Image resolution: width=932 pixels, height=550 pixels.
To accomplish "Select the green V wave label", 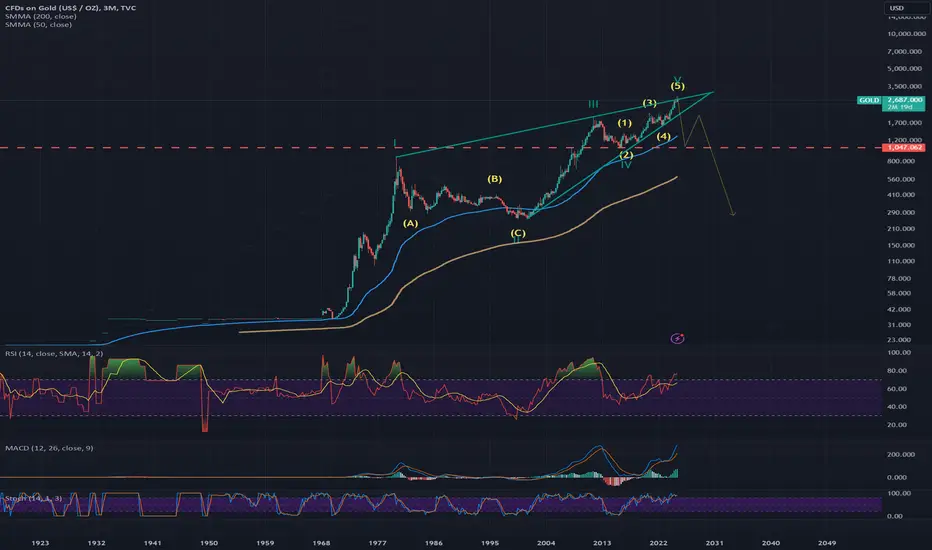I will tap(677, 78).
